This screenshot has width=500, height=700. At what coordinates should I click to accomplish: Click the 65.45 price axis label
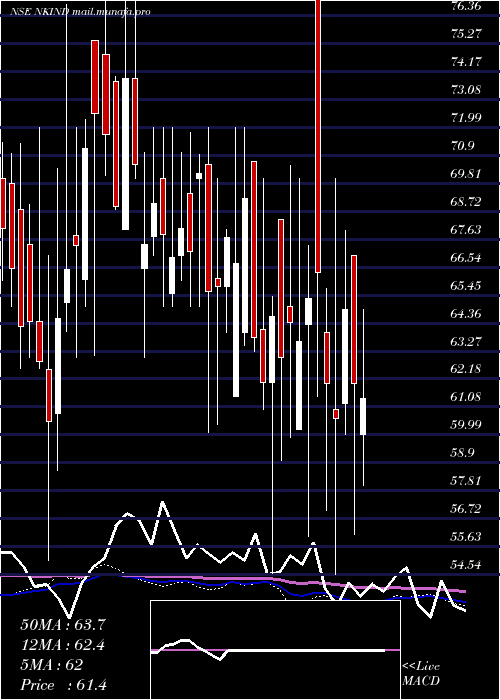point(466,286)
